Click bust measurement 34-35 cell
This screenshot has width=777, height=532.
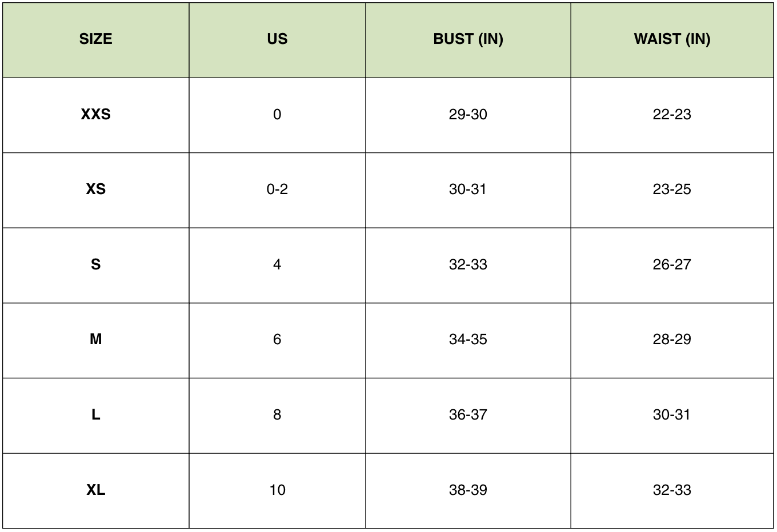tap(468, 340)
